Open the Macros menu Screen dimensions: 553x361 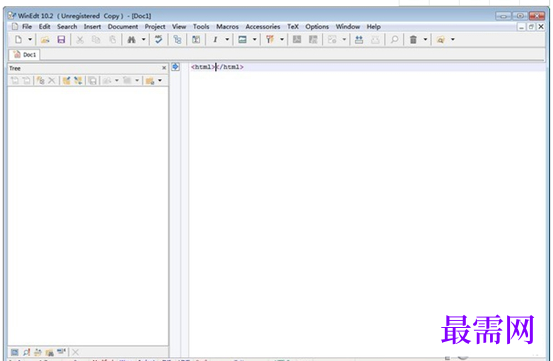pos(227,26)
